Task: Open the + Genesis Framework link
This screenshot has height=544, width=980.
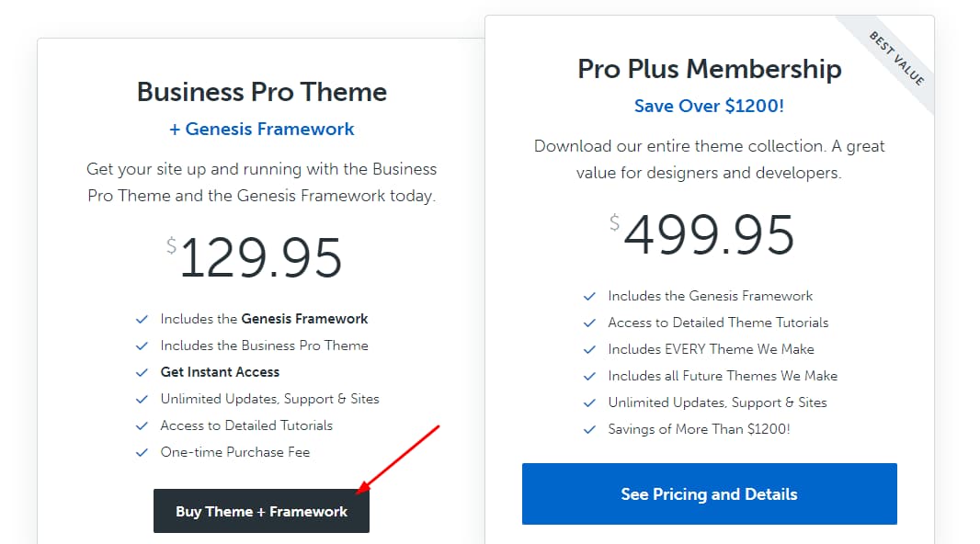Action: [261, 129]
